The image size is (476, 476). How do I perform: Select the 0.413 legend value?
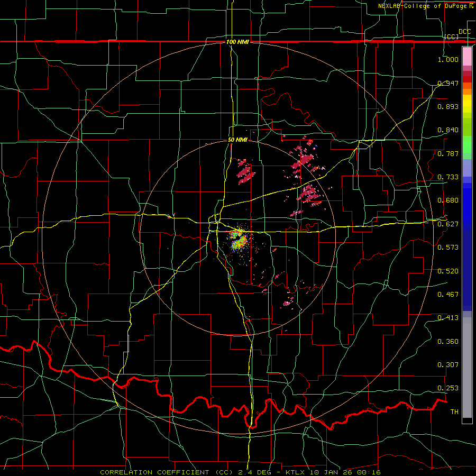(448, 318)
